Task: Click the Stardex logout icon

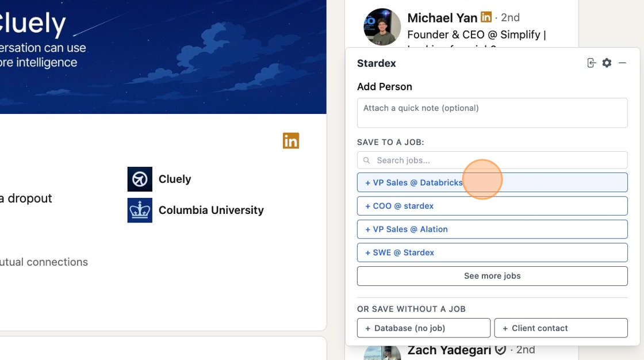Action: [x=591, y=63]
